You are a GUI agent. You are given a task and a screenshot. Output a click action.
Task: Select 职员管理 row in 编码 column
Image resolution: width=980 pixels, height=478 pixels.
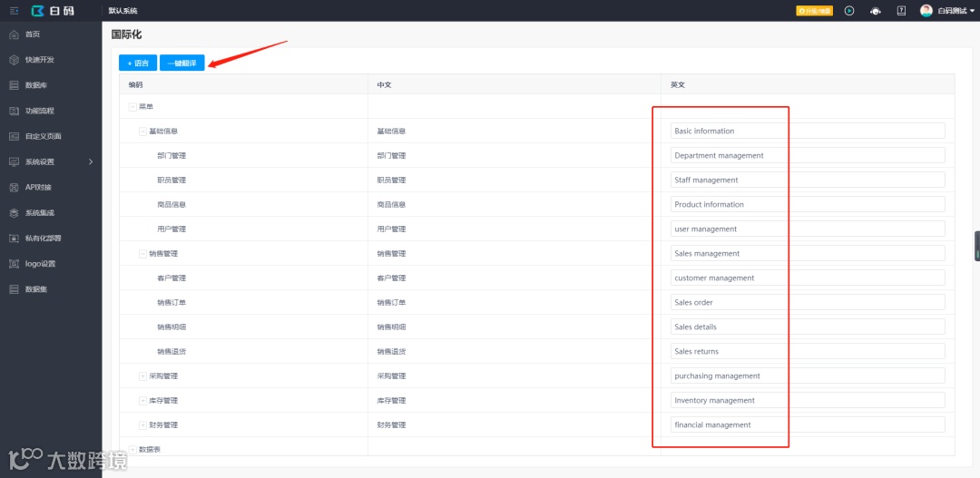pos(171,180)
